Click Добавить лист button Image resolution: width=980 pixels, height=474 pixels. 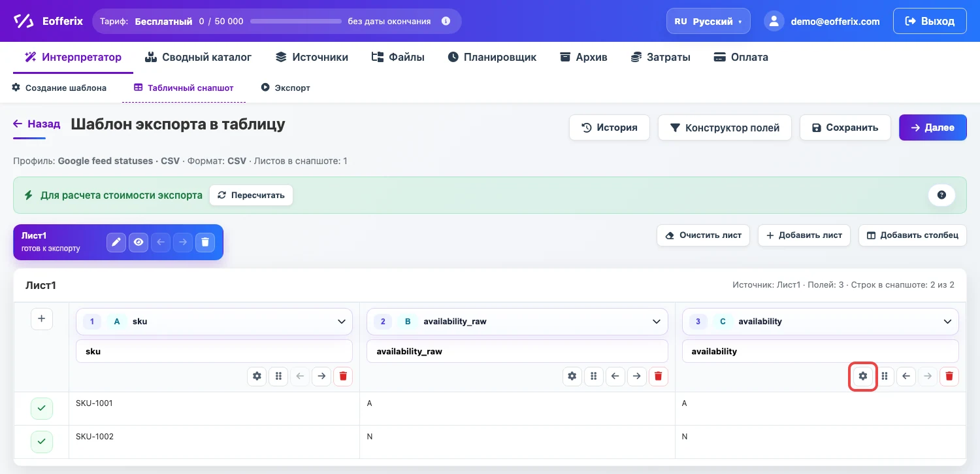click(x=804, y=235)
